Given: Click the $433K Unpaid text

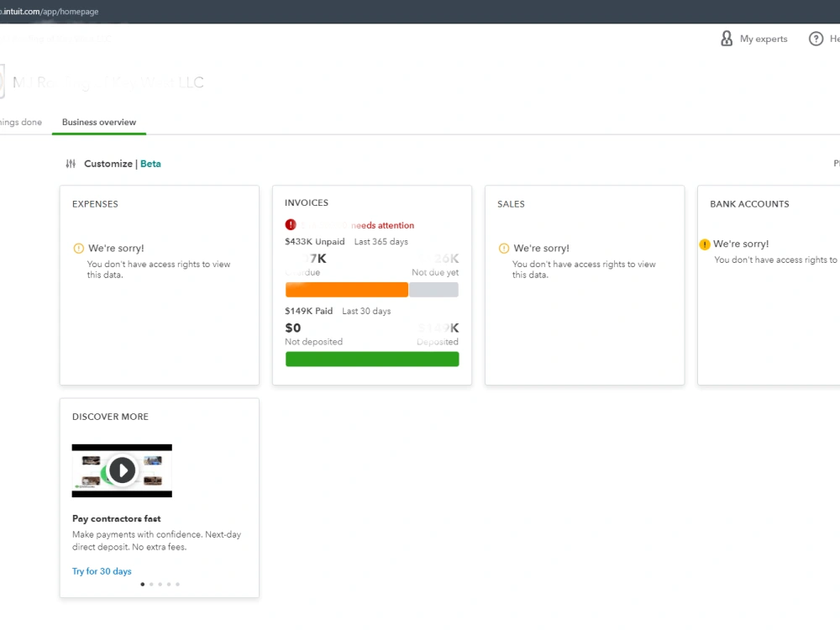Looking at the screenshot, I should (x=314, y=242).
